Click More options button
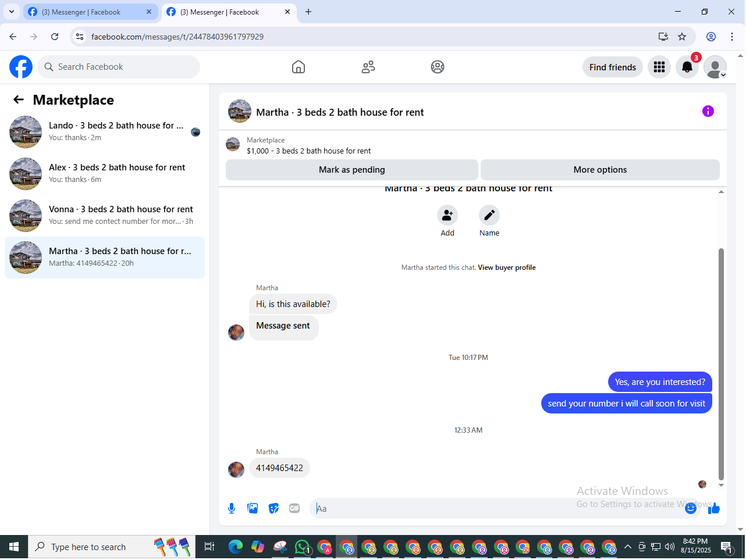The image size is (746, 560). pos(600,170)
